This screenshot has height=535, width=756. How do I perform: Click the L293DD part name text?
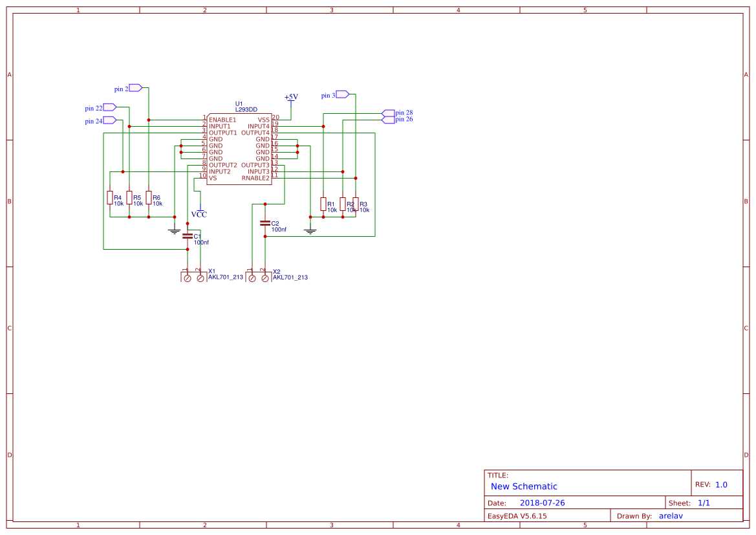click(246, 109)
